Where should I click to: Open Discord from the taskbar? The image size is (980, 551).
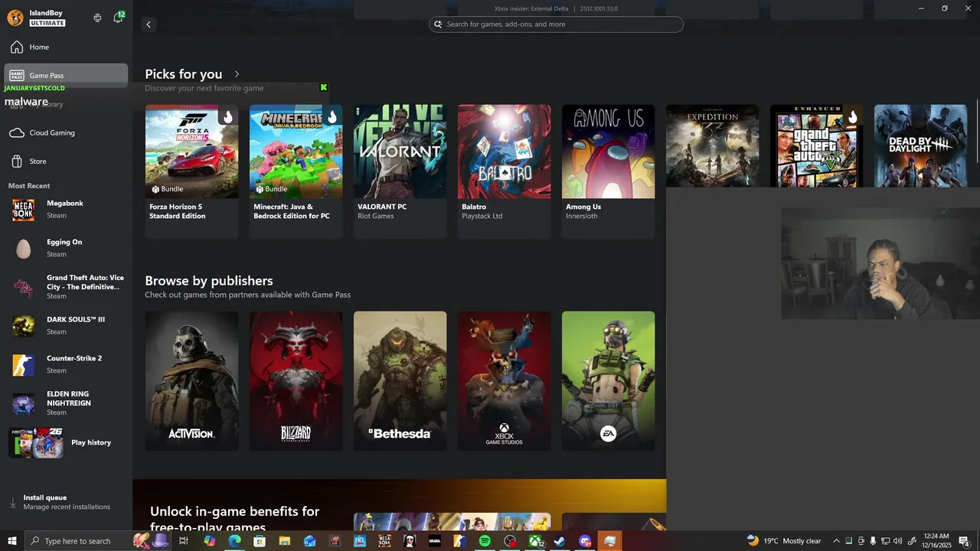(585, 541)
